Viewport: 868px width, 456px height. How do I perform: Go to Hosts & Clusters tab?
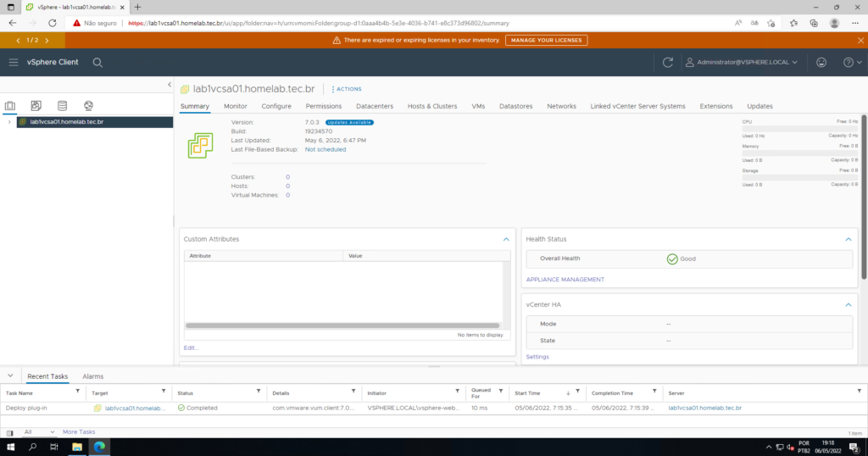click(x=432, y=106)
